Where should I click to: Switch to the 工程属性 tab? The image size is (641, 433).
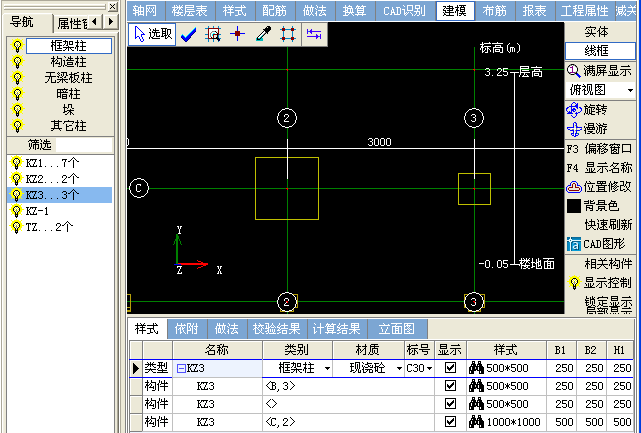tap(584, 11)
